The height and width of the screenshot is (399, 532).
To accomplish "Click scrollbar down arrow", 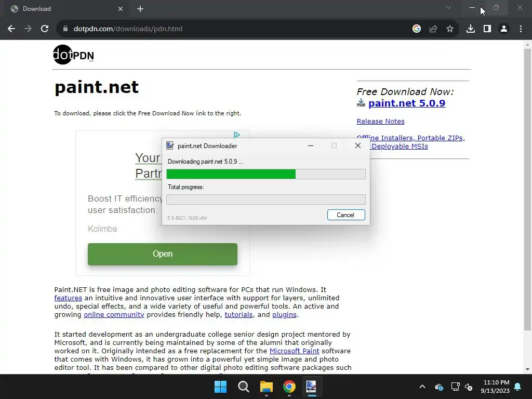I will [527, 369].
